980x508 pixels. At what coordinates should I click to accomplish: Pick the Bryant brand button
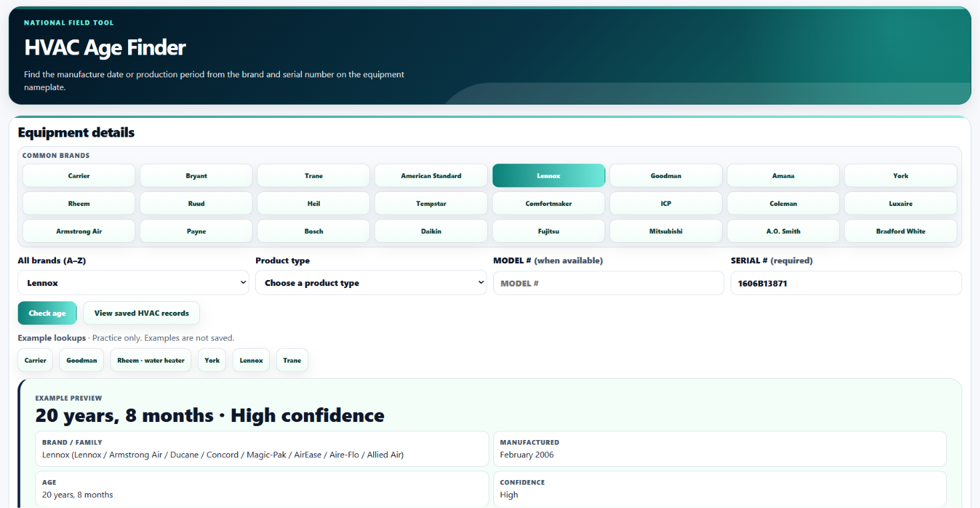click(196, 176)
